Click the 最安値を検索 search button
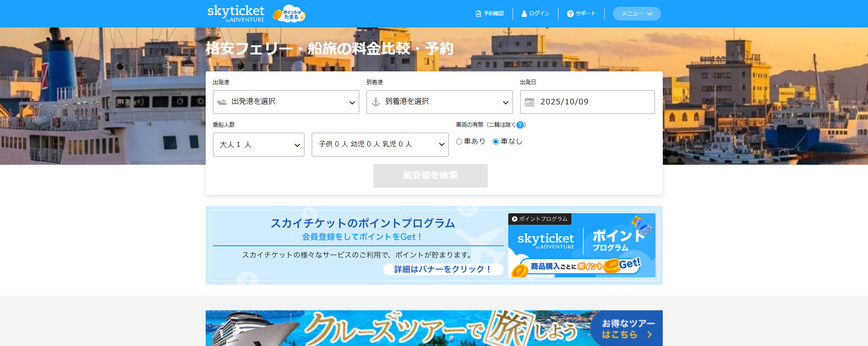 [x=430, y=176]
